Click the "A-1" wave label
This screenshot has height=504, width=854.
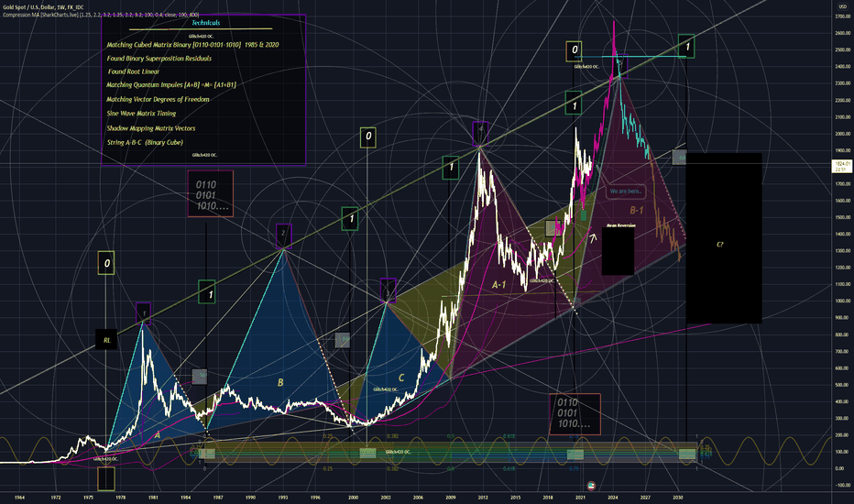(x=498, y=284)
